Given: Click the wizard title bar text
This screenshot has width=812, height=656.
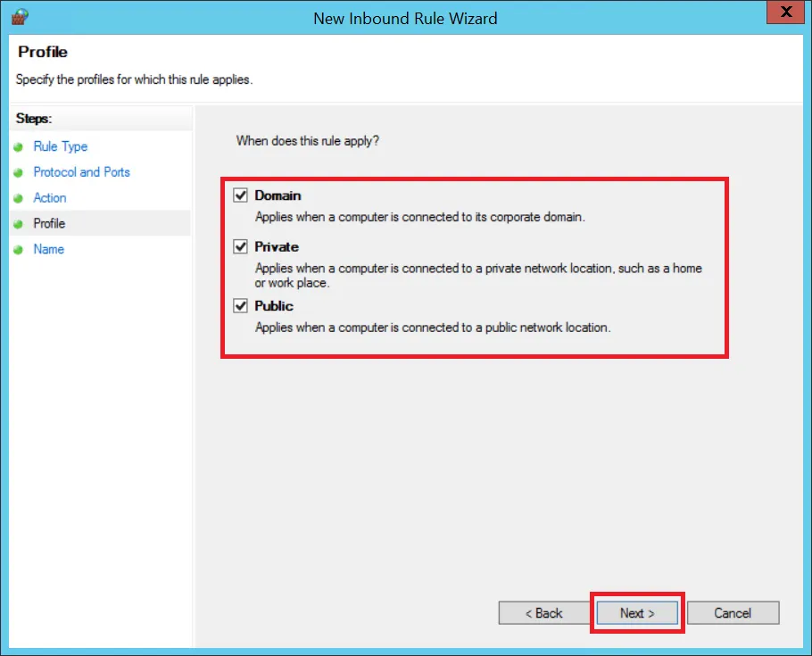Looking at the screenshot, I should [405, 18].
